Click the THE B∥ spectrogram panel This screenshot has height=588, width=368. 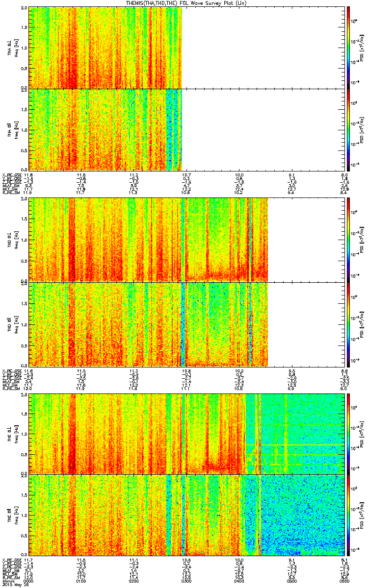(186, 514)
